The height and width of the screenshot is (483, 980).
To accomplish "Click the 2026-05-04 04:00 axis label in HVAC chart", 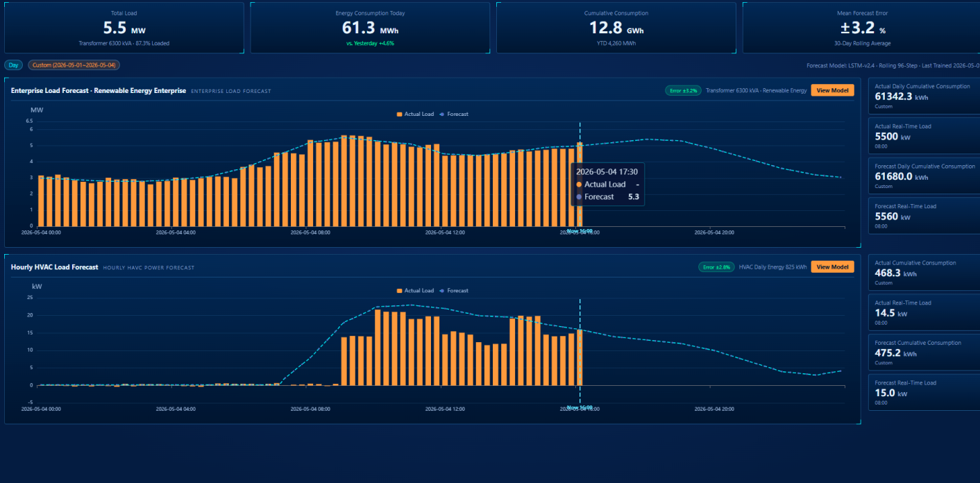I will 176,409.
